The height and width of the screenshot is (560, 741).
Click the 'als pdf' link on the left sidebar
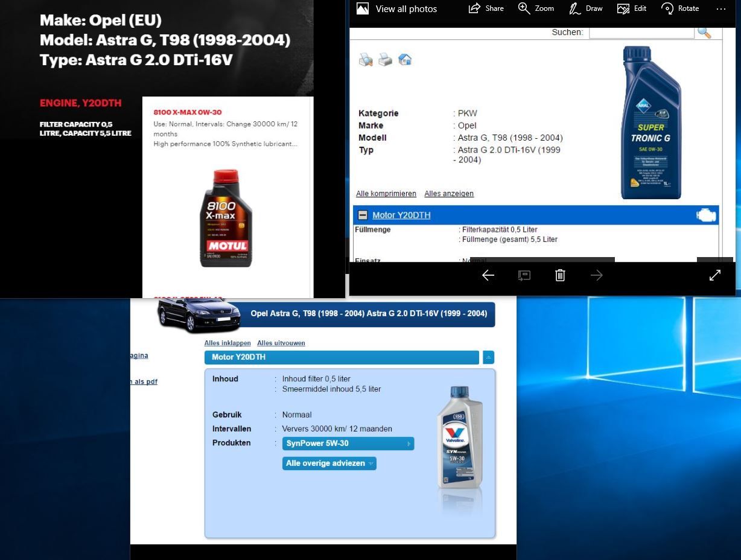point(144,381)
